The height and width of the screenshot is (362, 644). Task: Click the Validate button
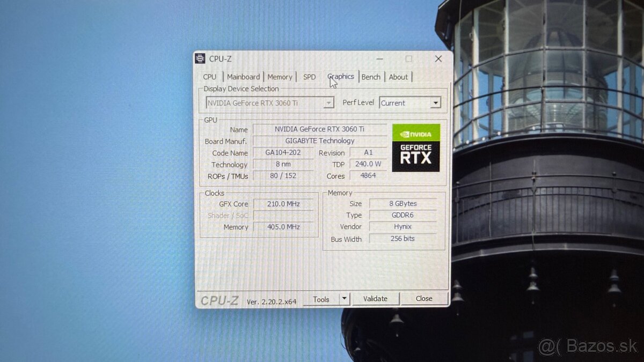(375, 299)
